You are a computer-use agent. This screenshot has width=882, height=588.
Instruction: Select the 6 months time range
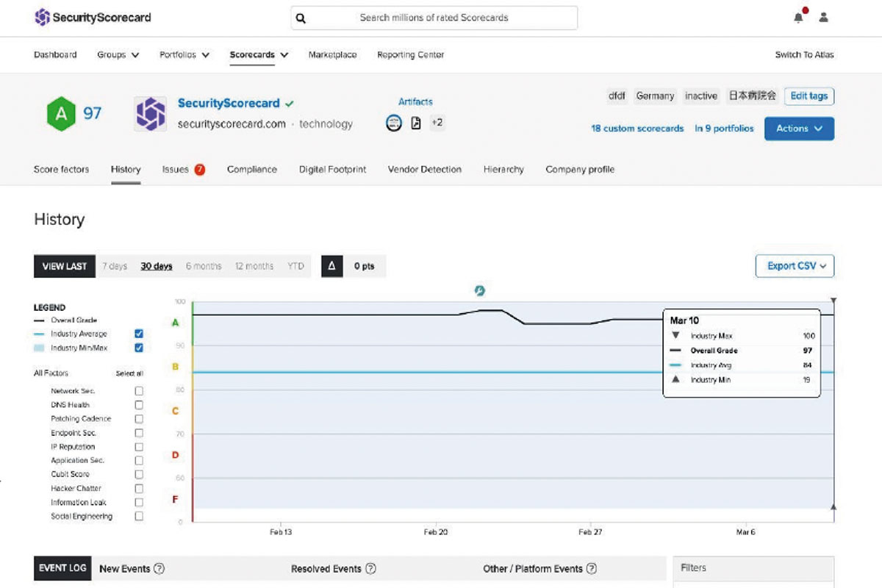tap(204, 266)
